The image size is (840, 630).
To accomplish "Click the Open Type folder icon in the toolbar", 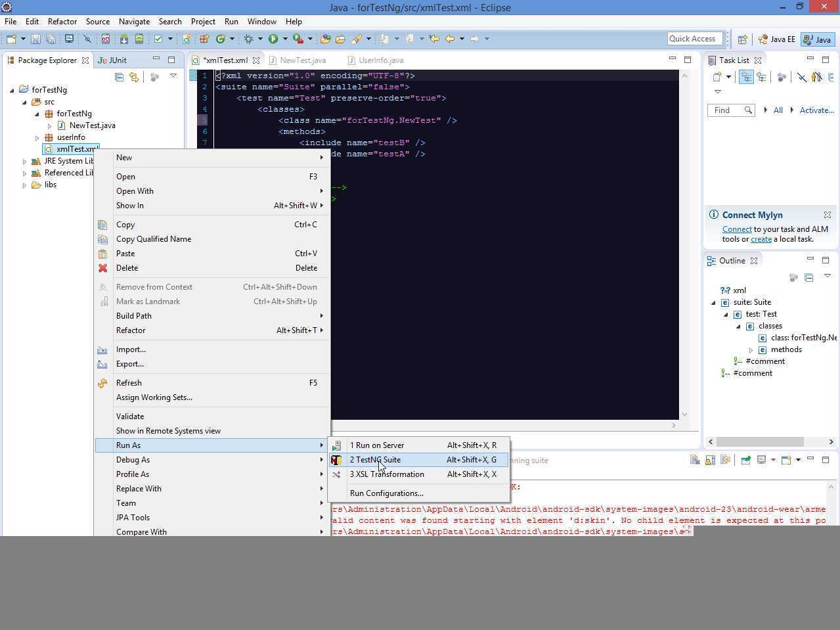I will [325, 39].
